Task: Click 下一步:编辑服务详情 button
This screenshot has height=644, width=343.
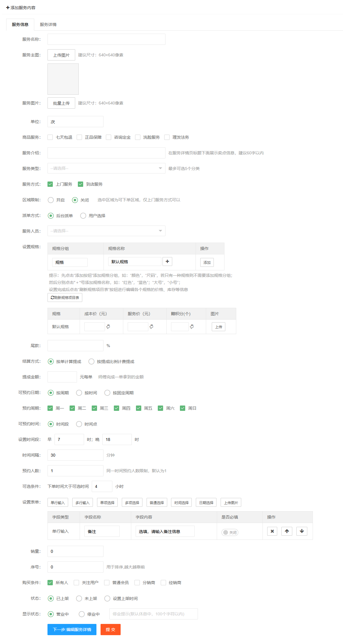Action: point(72,630)
